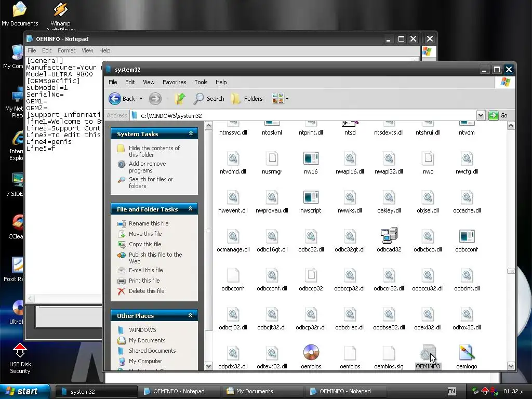Image resolution: width=532 pixels, height=399 pixels.
Task: Open the Back button history dropdown arrow
Action: (141, 99)
